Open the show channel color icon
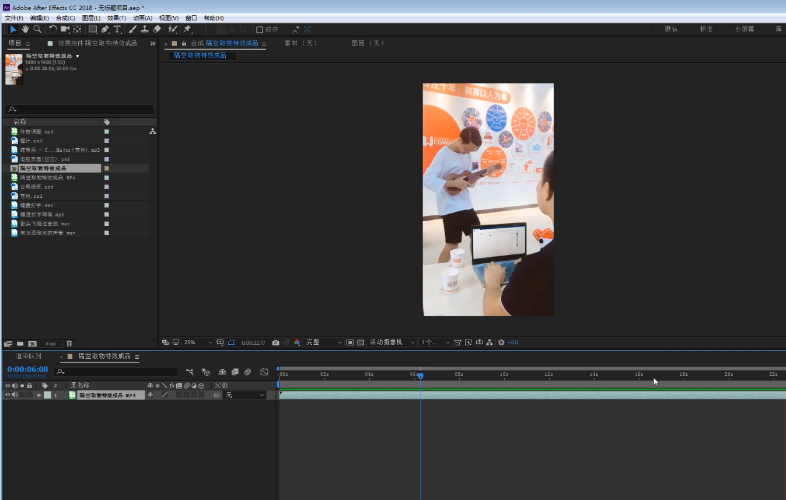The image size is (786, 500). (297, 343)
